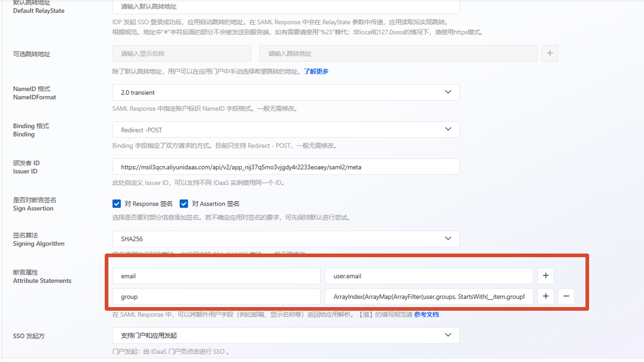Image resolution: width=644 pixels, height=362 pixels.
Task: Click the Default RelayState label
Action: [39, 11]
